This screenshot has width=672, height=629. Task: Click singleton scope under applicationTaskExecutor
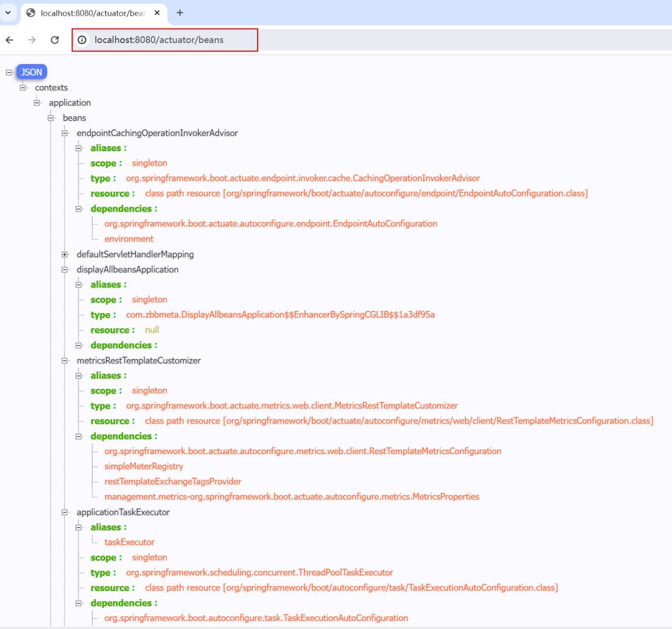pyautogui.click(x=149, y=557)
